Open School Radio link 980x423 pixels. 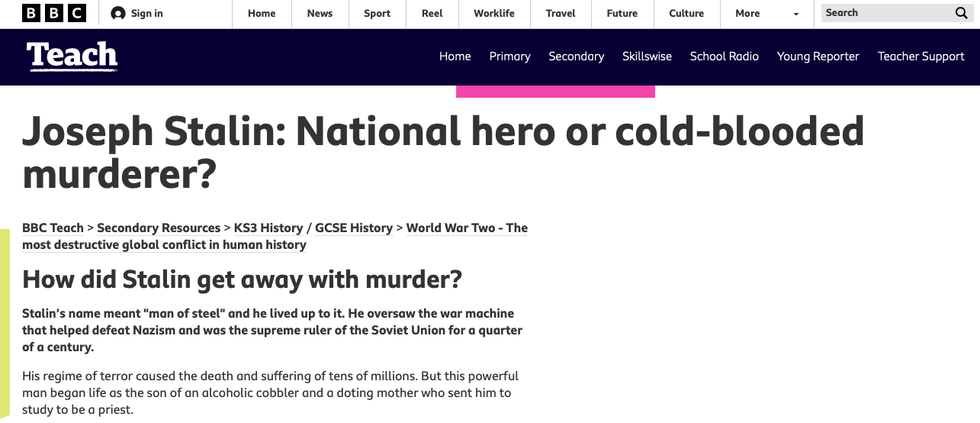click(x=725, y=57)
